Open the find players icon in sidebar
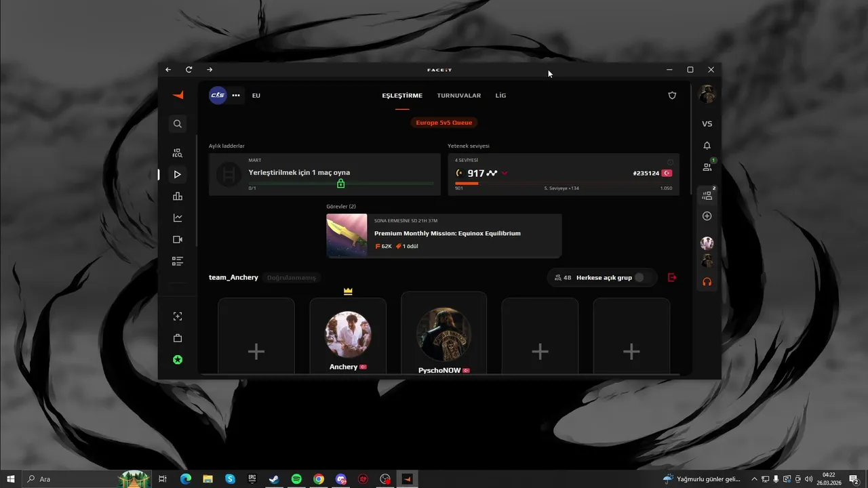The height and width of the screenshot is (488, 868). pyautogui.click(x=178, y=153)
